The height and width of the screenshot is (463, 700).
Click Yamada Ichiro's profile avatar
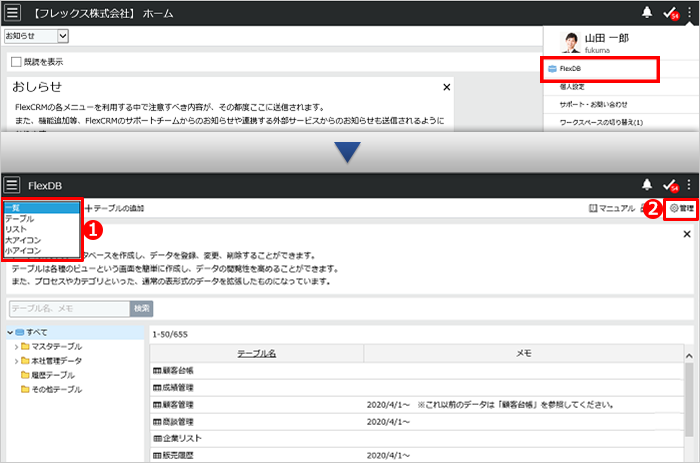tap(570, 42)
